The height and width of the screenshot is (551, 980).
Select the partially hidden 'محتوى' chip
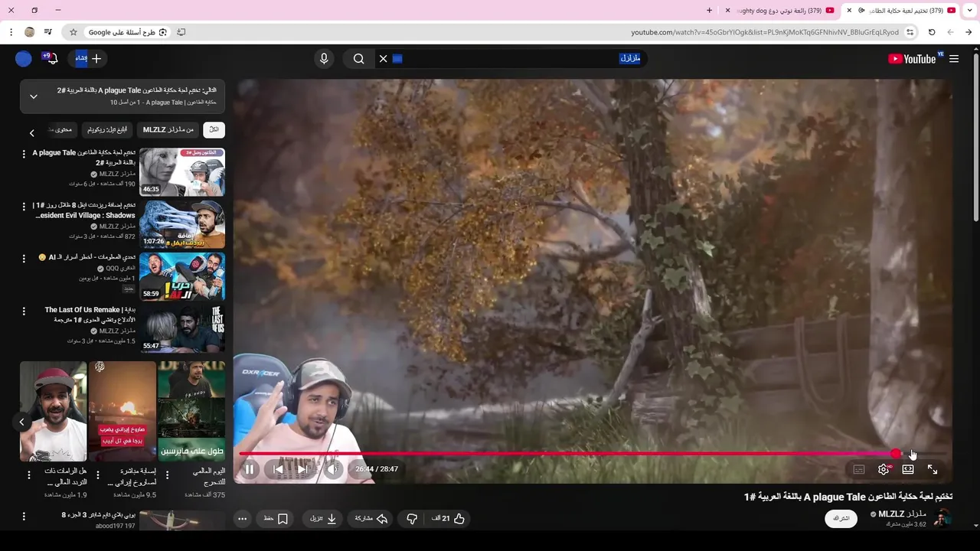point(61,130)
